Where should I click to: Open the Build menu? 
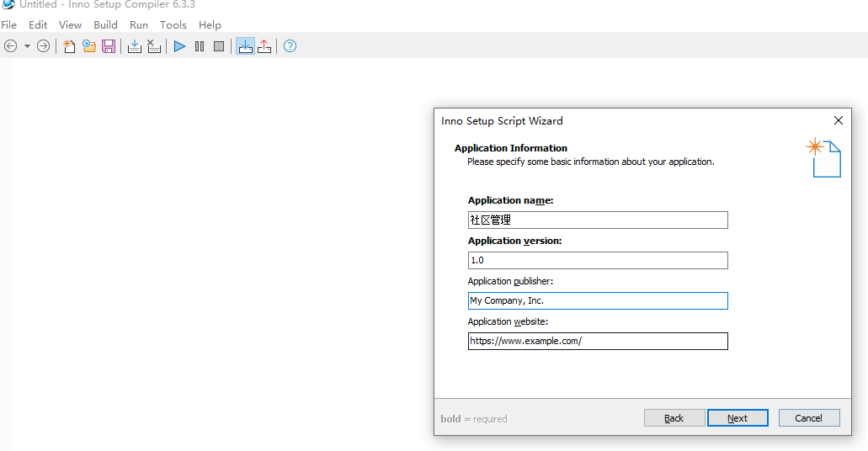[x=105, y=24]
